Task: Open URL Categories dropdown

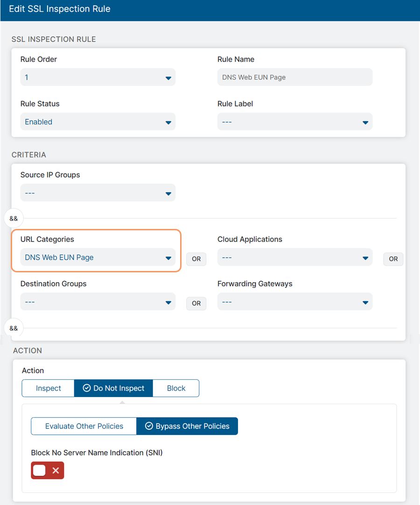Action: tap(98, 257)
